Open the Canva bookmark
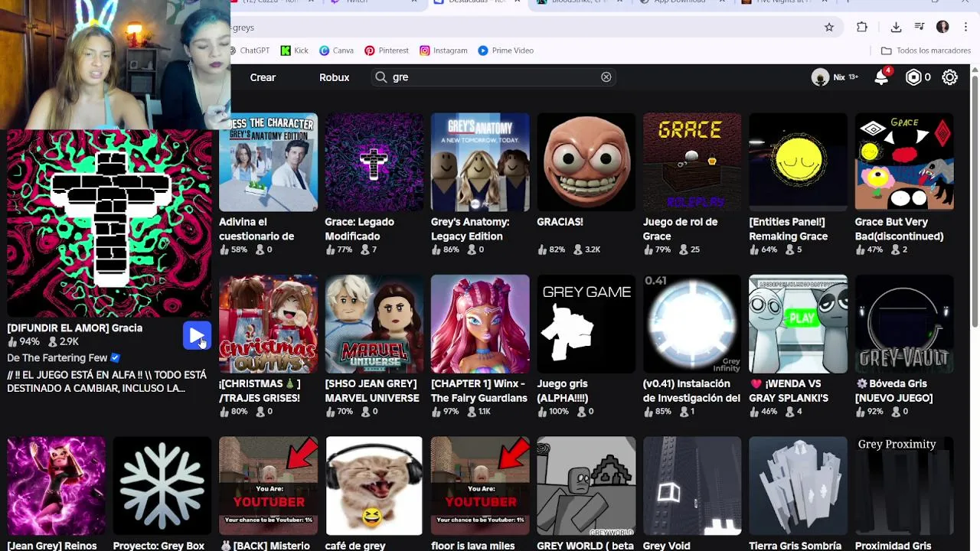 336,51
